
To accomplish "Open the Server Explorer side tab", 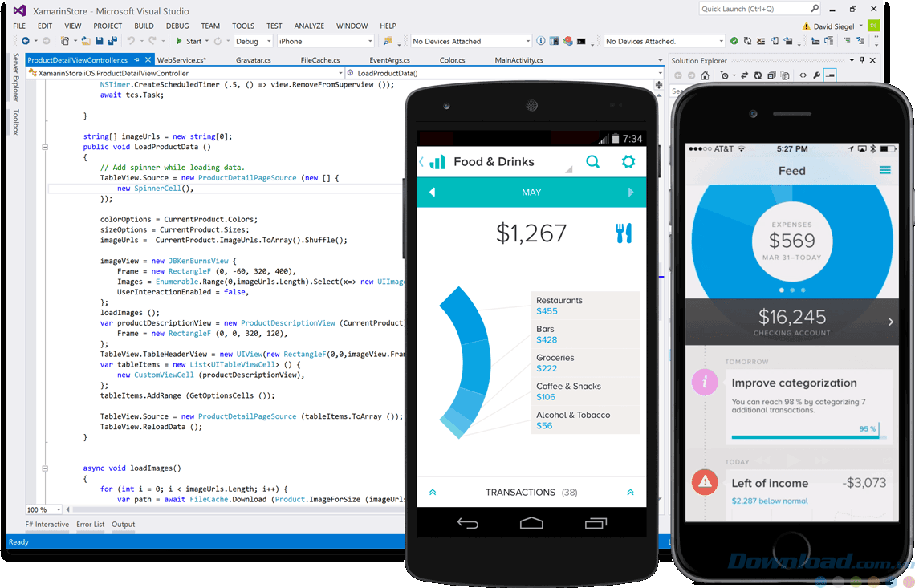I will pyautogui.click(x=16, y=77).
